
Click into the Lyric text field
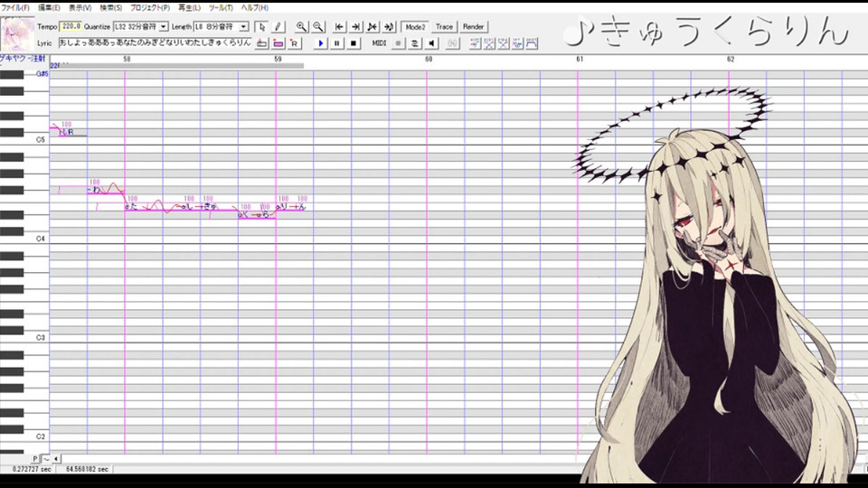click(155, 42)
